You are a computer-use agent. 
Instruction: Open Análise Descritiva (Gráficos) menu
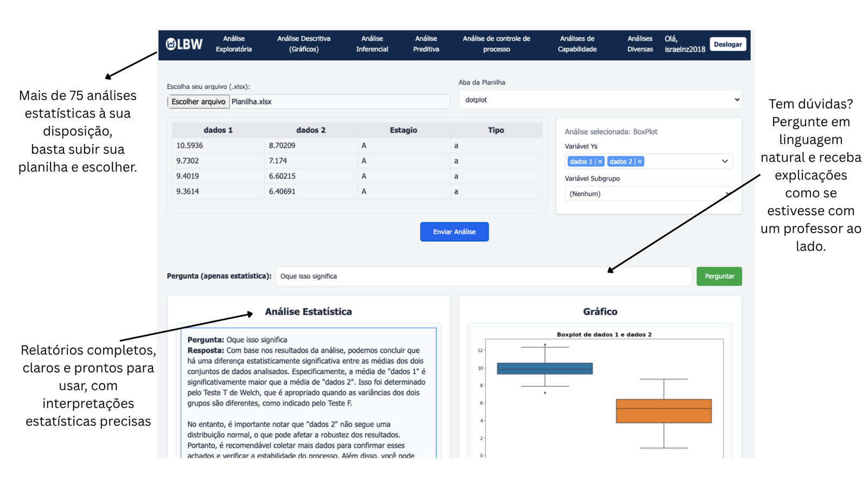304,44
